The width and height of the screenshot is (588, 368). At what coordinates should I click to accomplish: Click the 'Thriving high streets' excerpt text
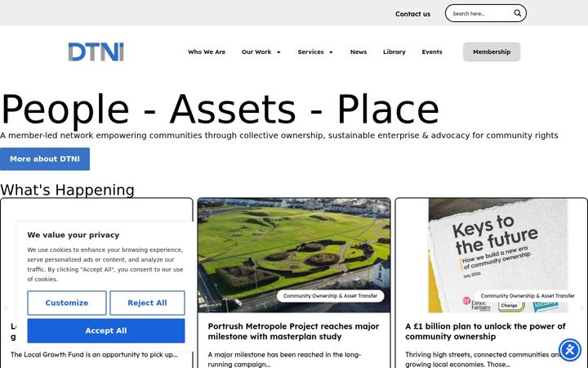point(483,359)
